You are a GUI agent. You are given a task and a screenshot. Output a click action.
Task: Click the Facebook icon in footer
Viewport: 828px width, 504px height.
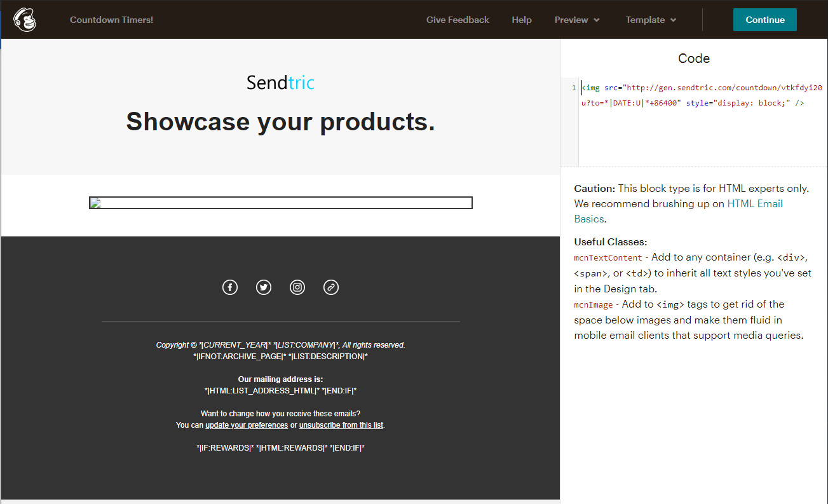230,287
